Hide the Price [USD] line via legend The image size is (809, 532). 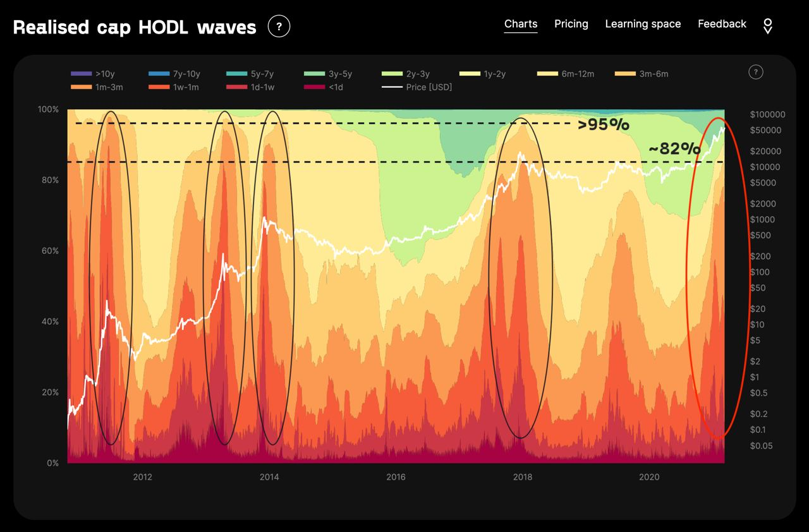(x=417, y=87)
